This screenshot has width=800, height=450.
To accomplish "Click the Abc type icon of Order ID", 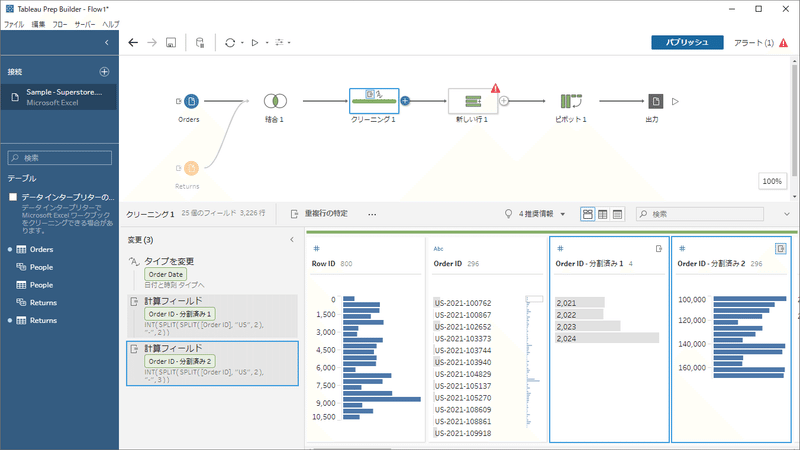I will (438, 248).
